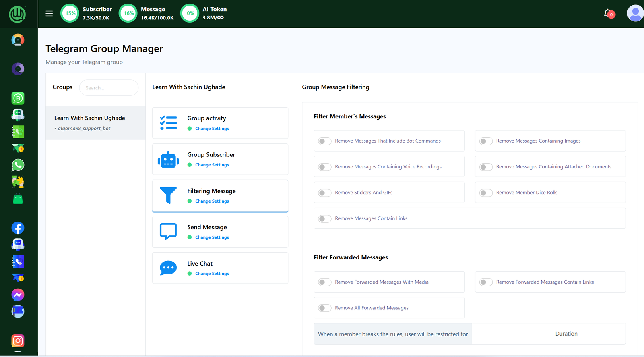This screenshot has height=357, width=644.
Task: Select the Group Subscriber title
Action: tap(211, 154)
